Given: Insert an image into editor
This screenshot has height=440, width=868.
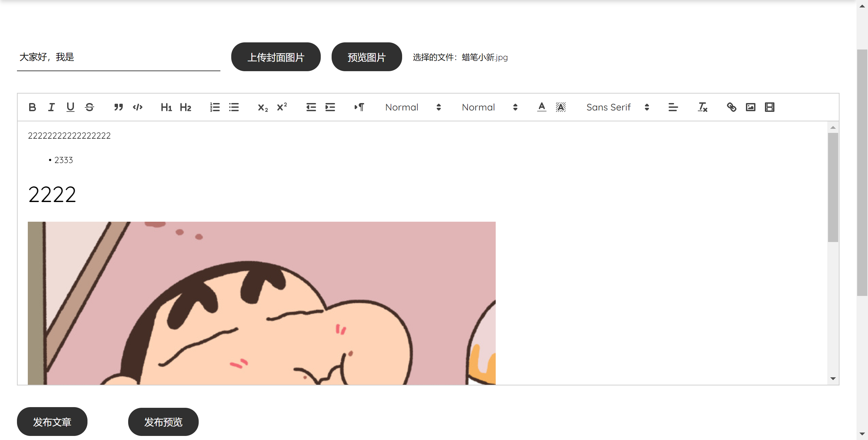Looking at the screenshot, I should [750, 107].
